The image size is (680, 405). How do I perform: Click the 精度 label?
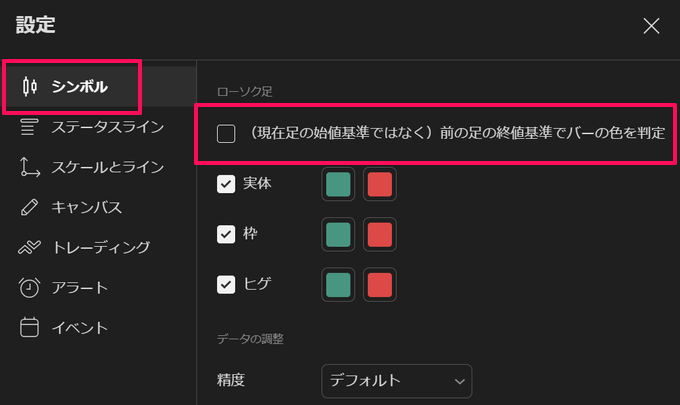click(231, 380)
